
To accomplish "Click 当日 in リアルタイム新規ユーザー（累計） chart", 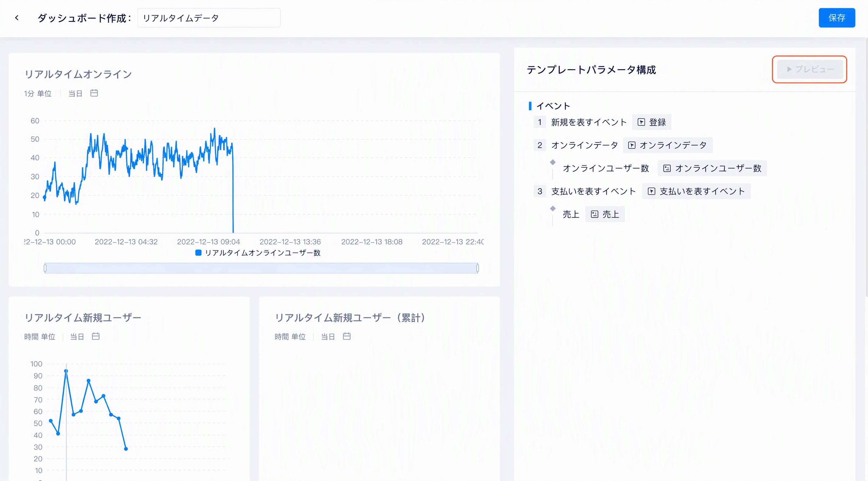I will pos(328,336).
